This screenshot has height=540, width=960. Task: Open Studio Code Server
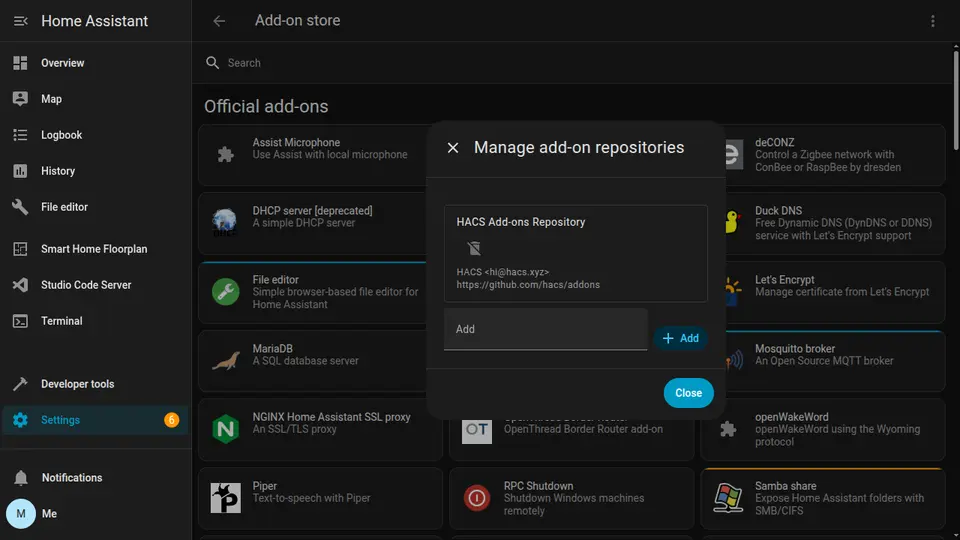pos(96,285)
